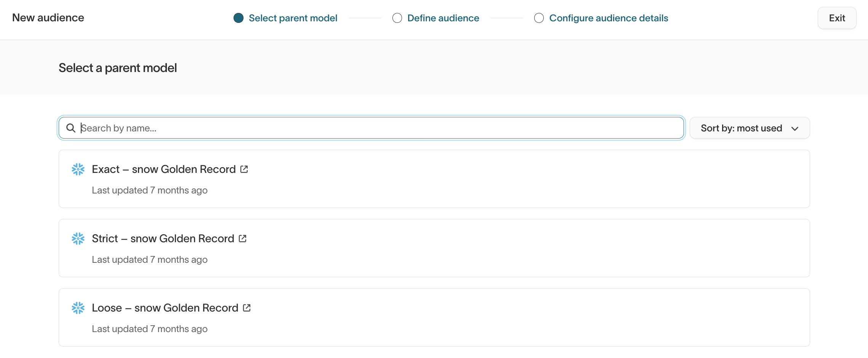Screen dimensions: 868x358
Task: Open external link for Exact – snow Golden Record
Action: click(244, 169)
